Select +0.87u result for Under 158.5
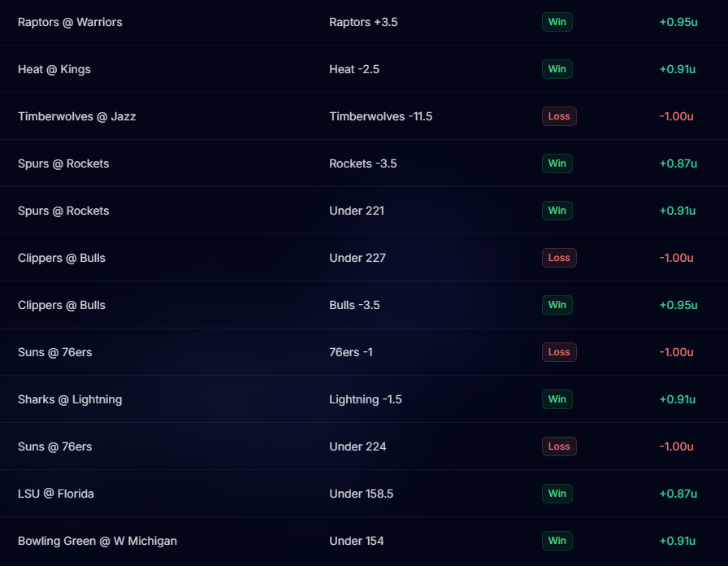The image size is (728, 566). pos(678,494)
